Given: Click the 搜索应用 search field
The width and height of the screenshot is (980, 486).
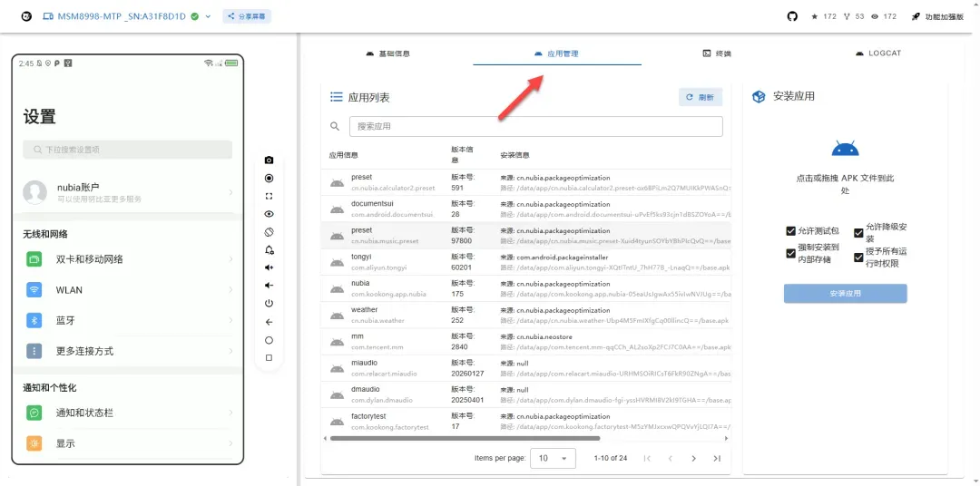Looking at the screenshot, I should tap(535, 127).
